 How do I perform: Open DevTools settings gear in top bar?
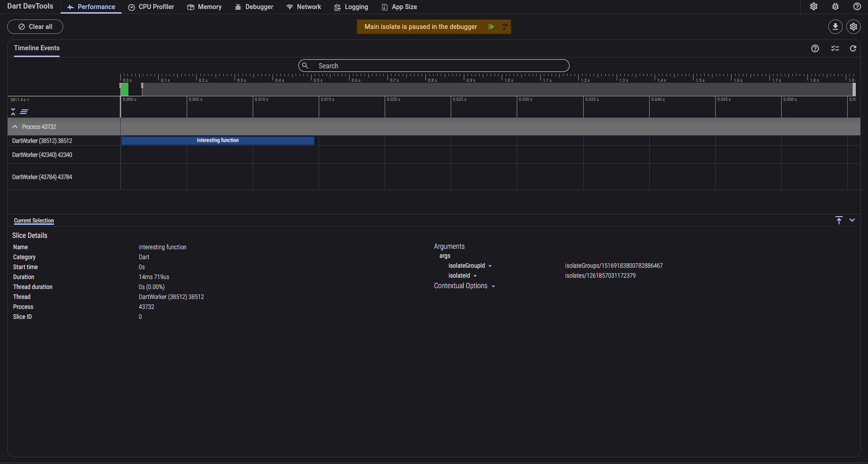coord(814,6)
